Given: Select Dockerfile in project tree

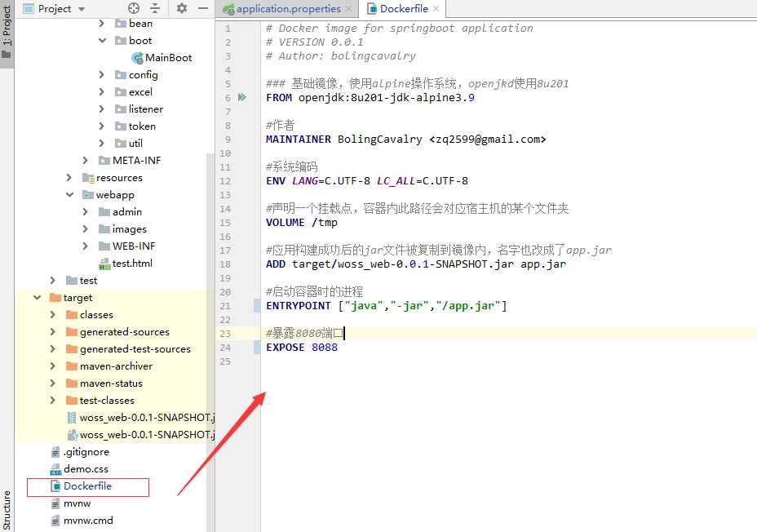Looking at the screenshot, I should (x=87, y=486).
